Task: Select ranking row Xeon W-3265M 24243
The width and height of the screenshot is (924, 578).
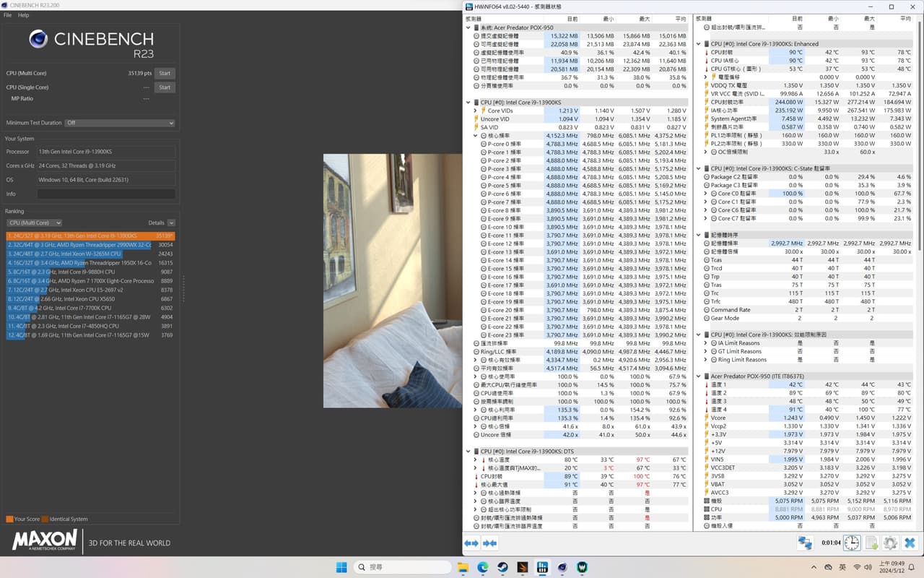Action: pyautogui.click(x=90, y=254)
